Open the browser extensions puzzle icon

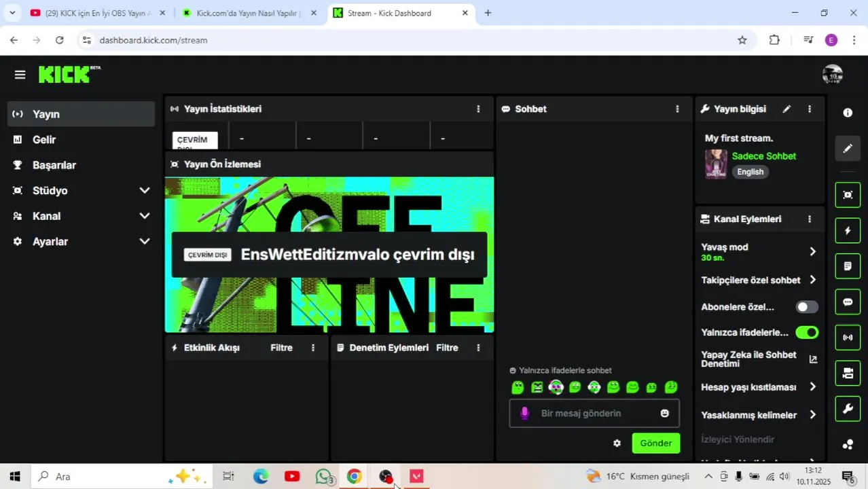(x=774, y=40)
